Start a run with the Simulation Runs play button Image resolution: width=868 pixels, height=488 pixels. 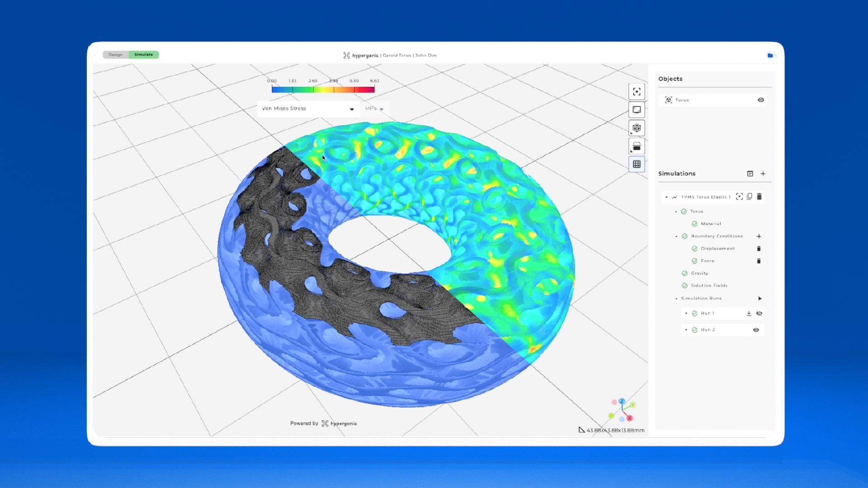click(x=760, y=298)
